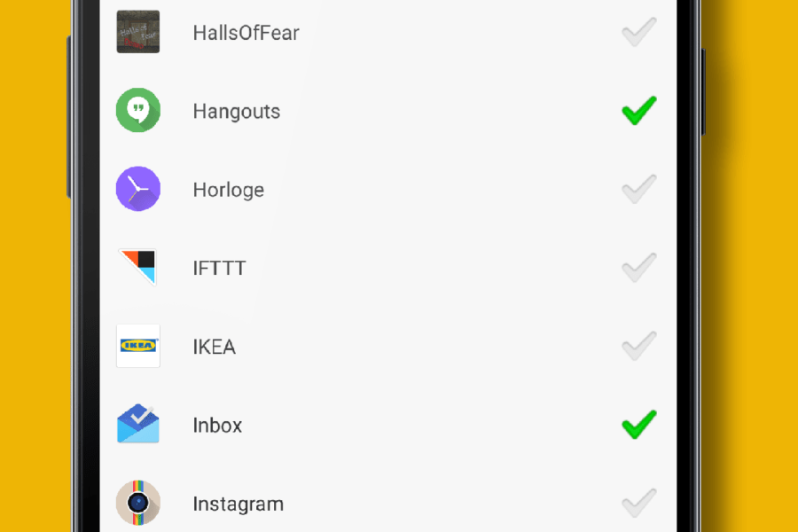This screenshot has height=532, width=798.
Task: Select the IKEA text label
Action: [x=215, y=348]
